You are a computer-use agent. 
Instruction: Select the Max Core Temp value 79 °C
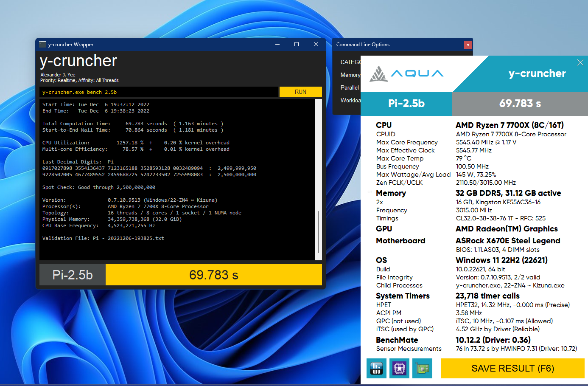464,158
